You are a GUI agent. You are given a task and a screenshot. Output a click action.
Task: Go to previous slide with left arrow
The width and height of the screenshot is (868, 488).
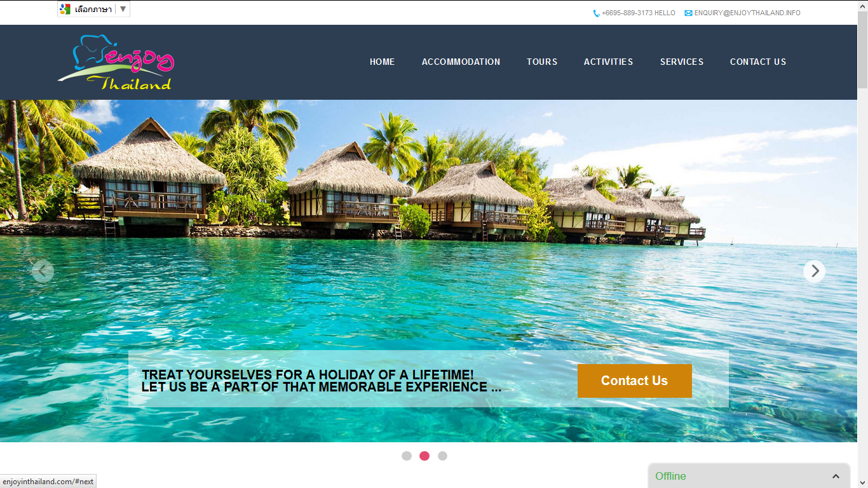(43, 271)
